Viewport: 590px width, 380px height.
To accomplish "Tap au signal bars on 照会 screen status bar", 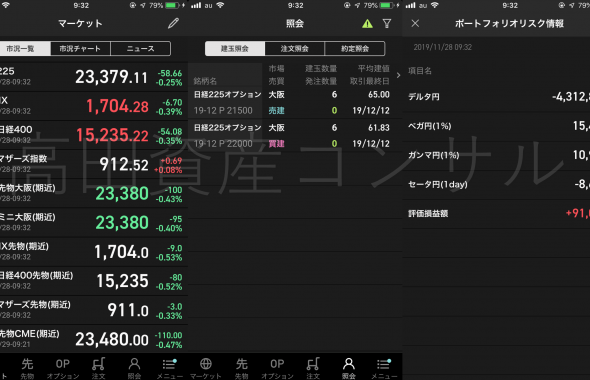I will [x=196, y=5].
